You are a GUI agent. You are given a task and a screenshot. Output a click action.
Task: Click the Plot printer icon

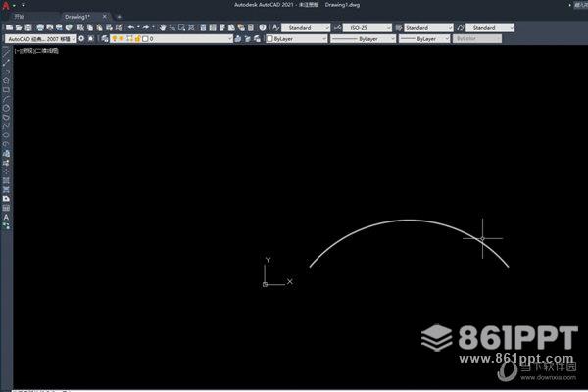[x=40, y=27]
